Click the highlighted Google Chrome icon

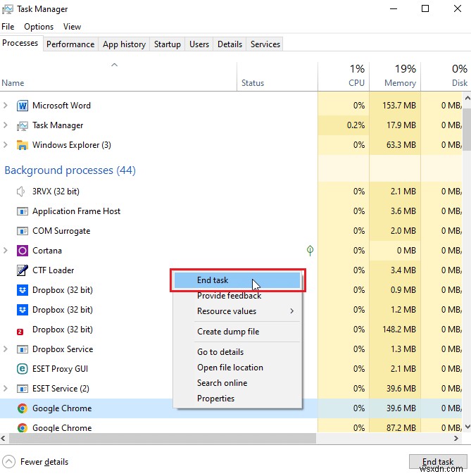(22, 408)
